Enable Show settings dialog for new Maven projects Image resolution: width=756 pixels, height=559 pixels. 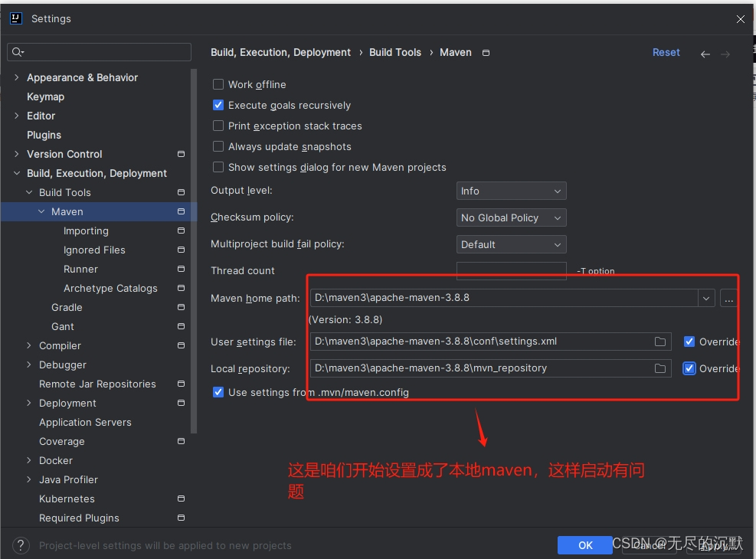(218, 167)
